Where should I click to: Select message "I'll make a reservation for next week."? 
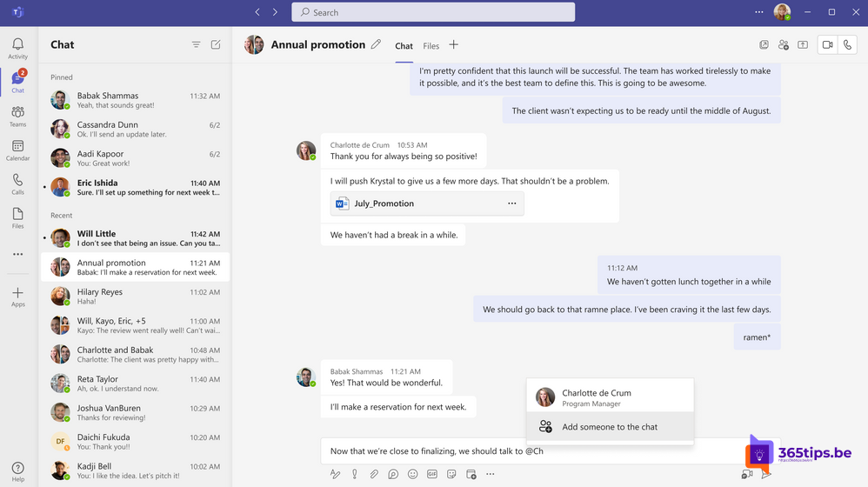[x=398, y=407]
